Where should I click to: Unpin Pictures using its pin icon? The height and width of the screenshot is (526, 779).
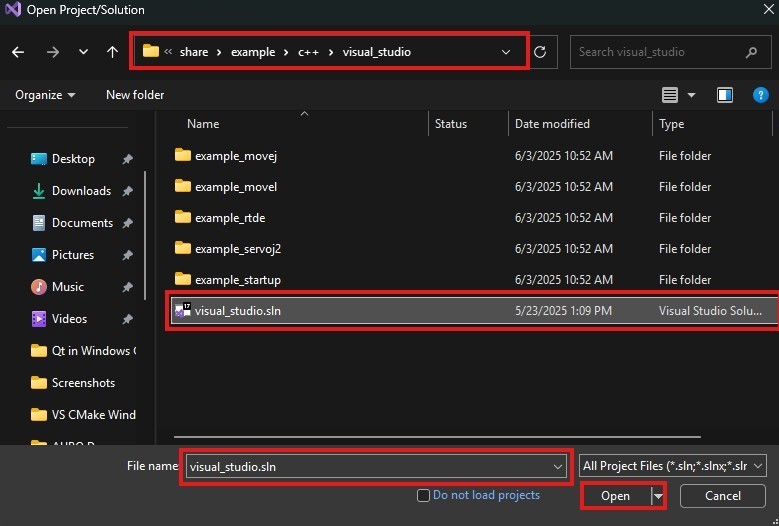128,255
